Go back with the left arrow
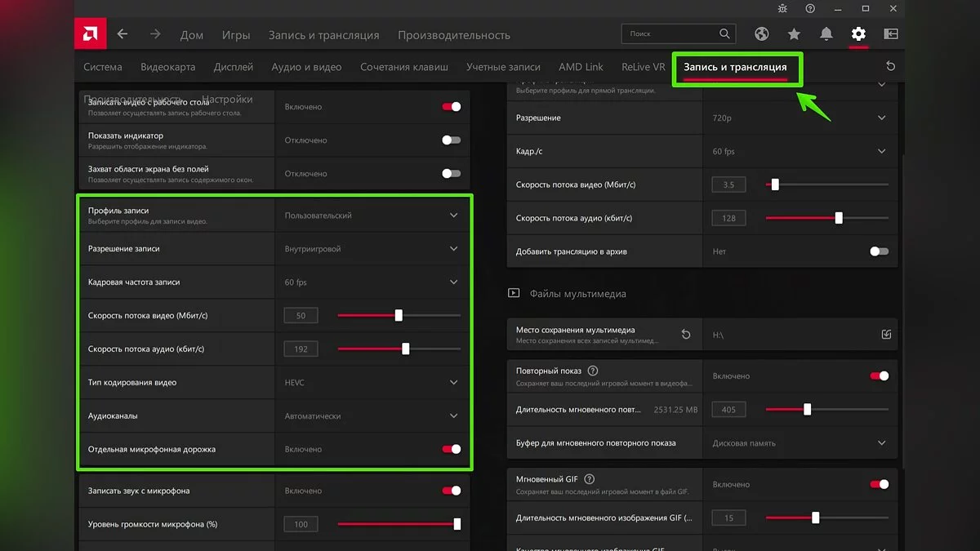This screenshot has height=551, width=980. [x=122, y=34]
